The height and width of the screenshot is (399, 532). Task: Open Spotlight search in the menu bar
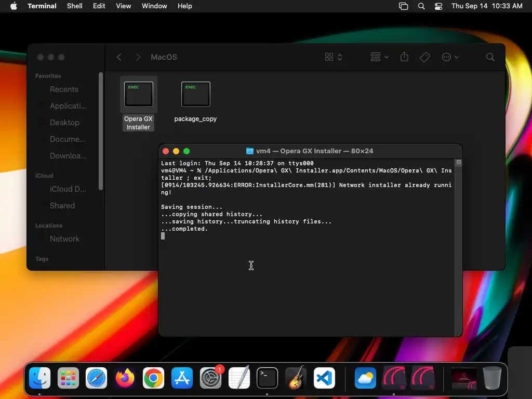click(x=421, y=6)
